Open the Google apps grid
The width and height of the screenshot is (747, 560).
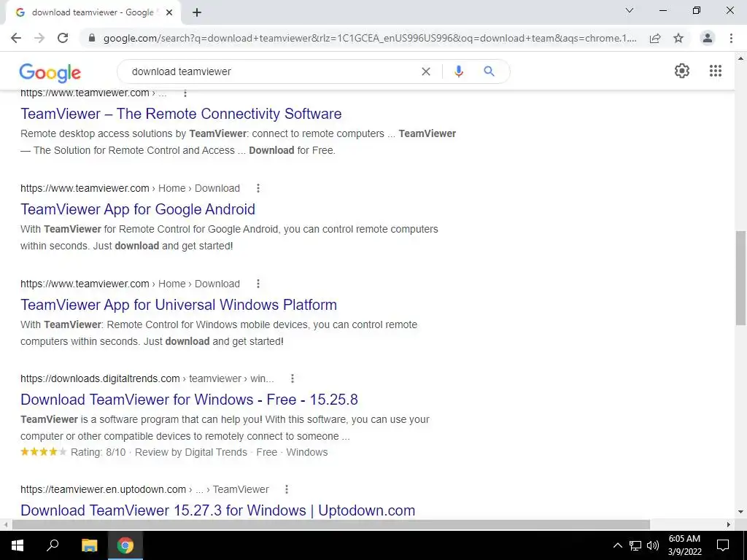[x=716, y=71]
